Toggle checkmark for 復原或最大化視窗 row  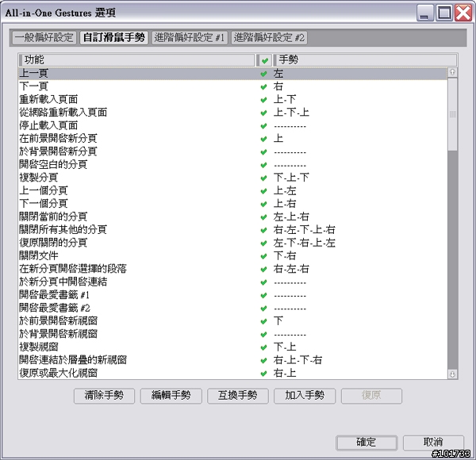263,374
